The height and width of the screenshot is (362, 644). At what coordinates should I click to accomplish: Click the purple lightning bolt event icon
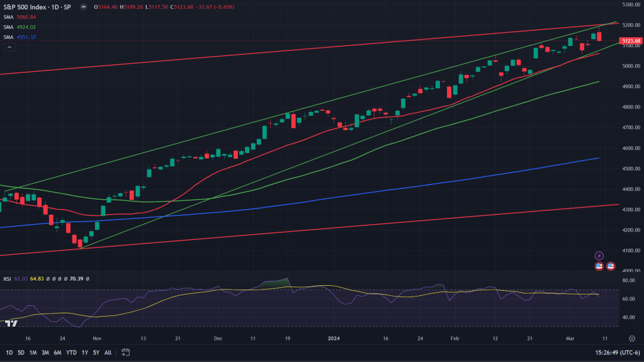point(599,256)
